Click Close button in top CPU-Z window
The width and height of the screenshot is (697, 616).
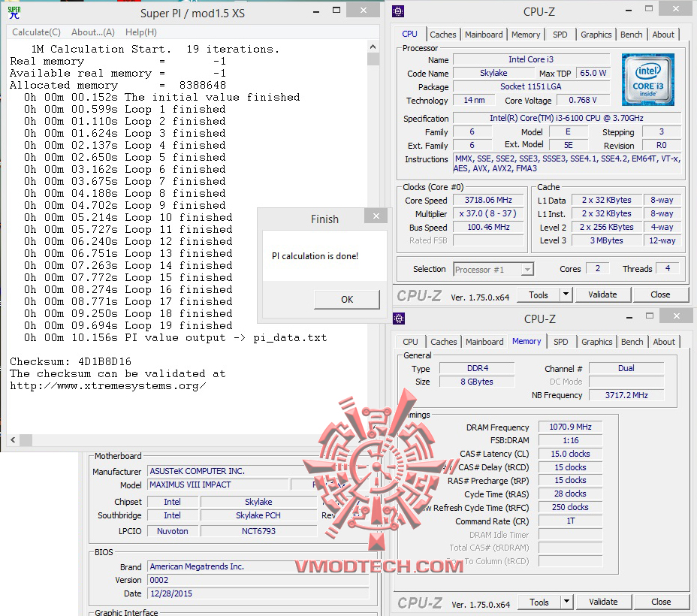click(x=660, y=294)
